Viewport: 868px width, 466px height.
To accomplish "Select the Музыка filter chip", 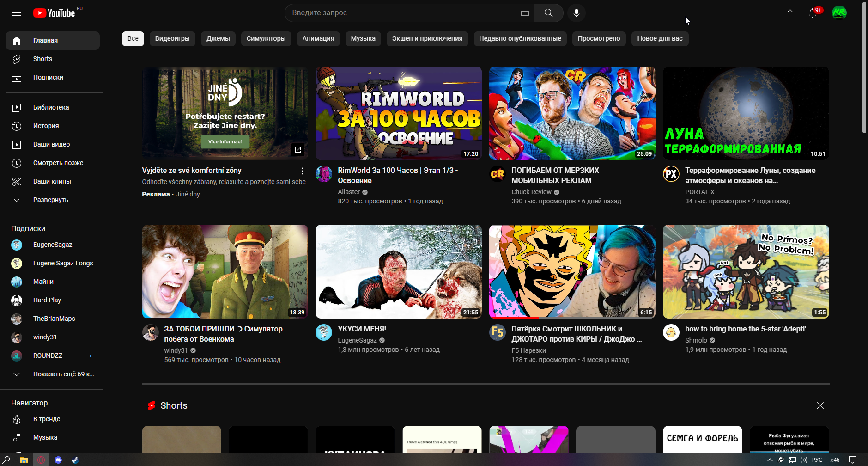I will [x=363, y=39].
